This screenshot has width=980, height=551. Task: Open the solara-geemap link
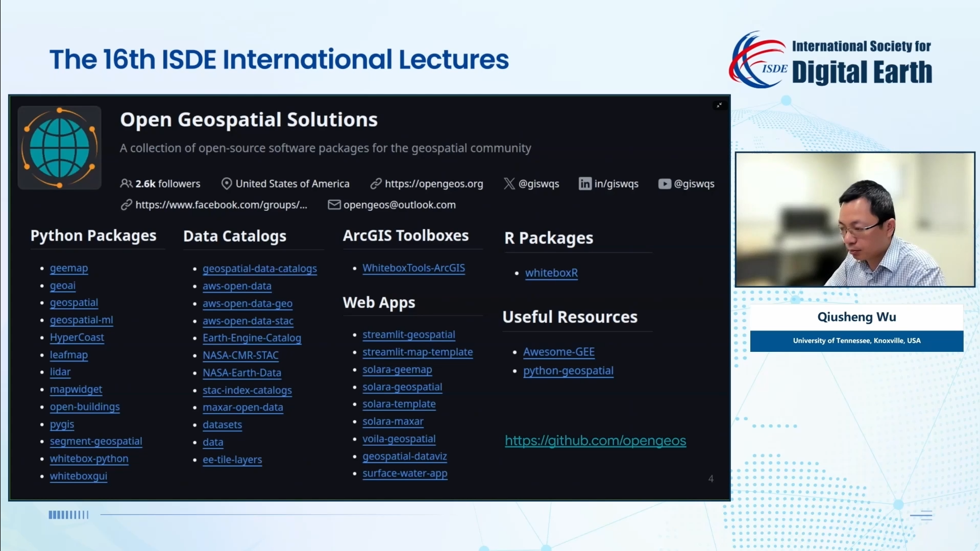398,370
